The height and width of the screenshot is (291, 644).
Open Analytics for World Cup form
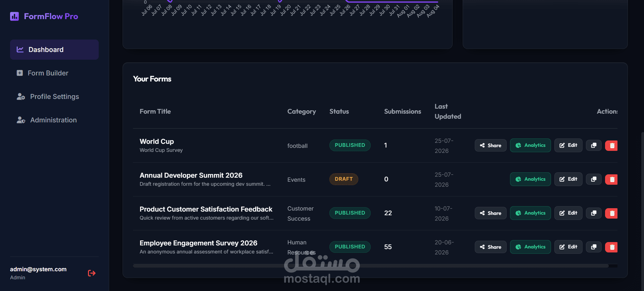tap(531, 145)
